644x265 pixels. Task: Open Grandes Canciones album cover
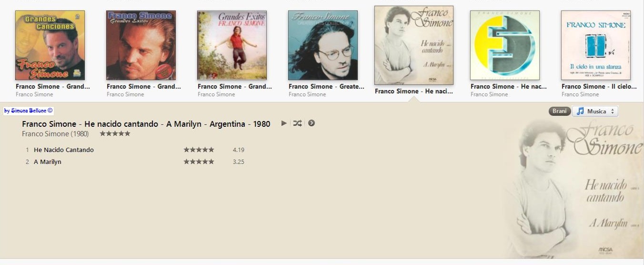point(50,45)
